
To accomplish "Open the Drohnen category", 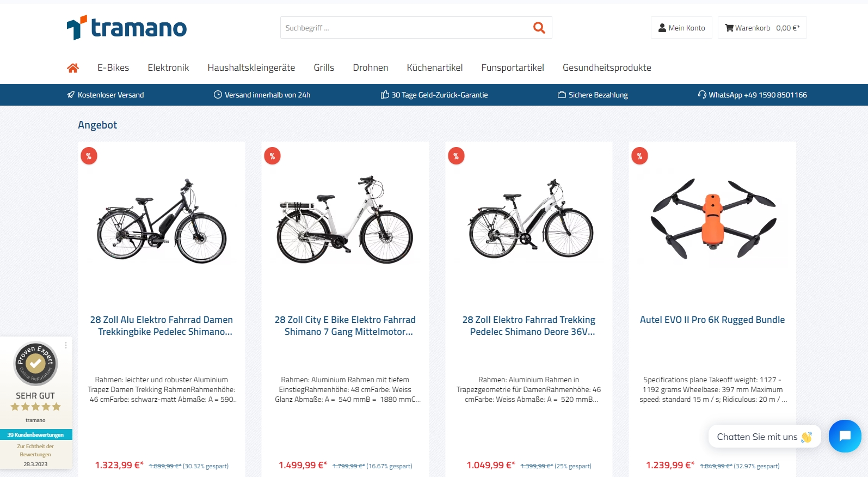I will tap(371, 68).
